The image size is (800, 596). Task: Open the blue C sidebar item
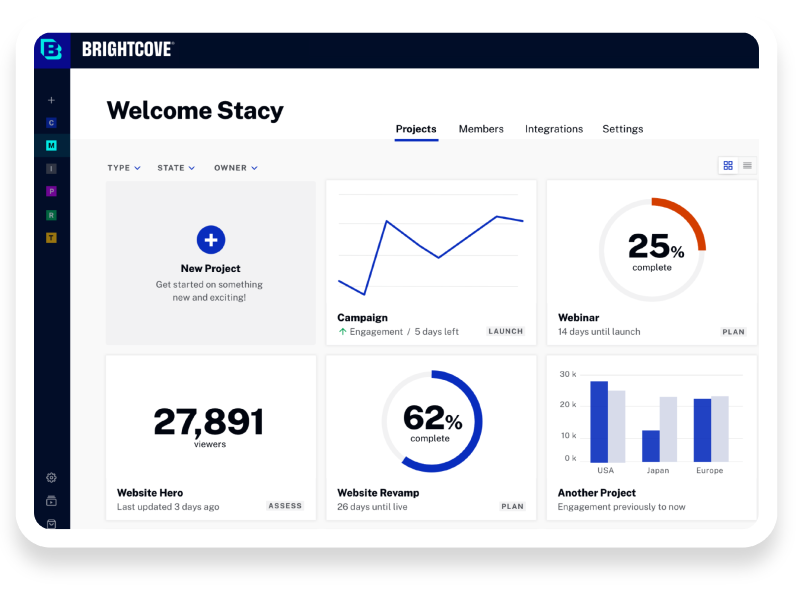click(51, 122)
